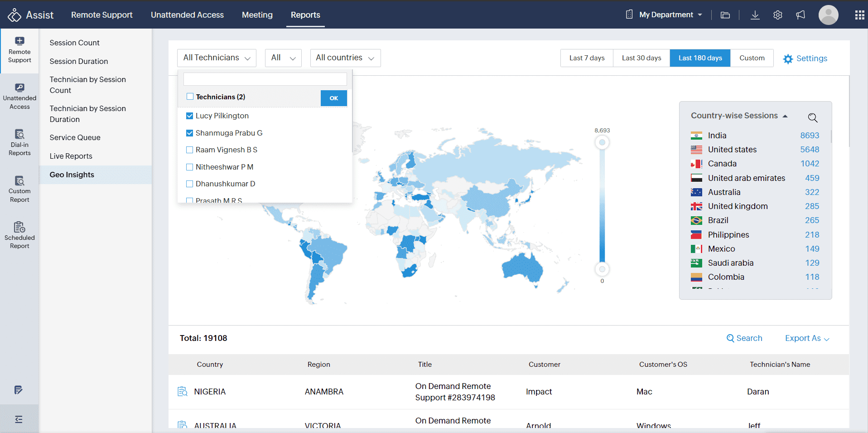Viewport: 868px width, 433px height.
Task: Check the Raam Vignesh B S checkbox
Action: pyautogui.click(x=190, y=150)
